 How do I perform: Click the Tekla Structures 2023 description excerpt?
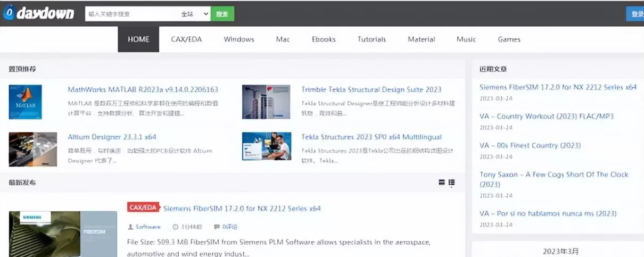pos(377,155)
